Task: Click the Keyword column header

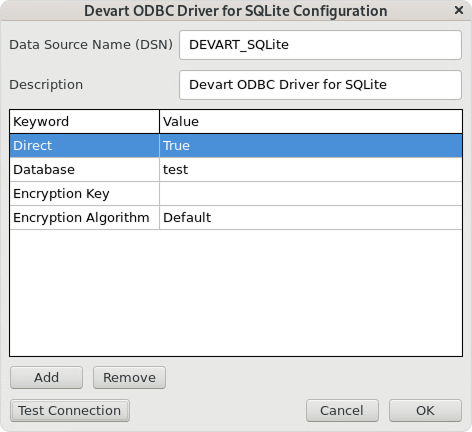Action: click(x=85, y=122)
